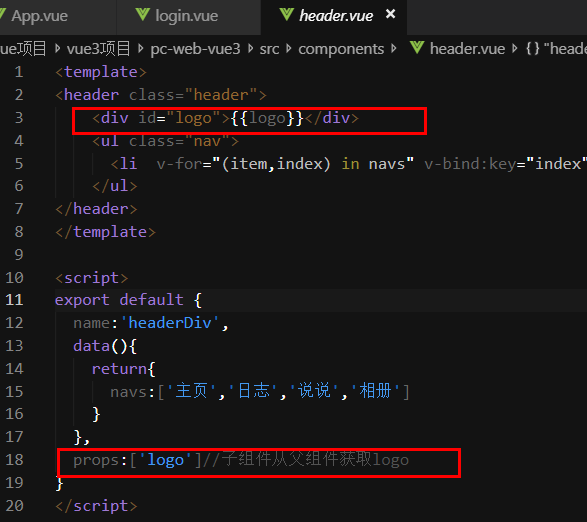Click line number 18 in gutter

(14, 460)
